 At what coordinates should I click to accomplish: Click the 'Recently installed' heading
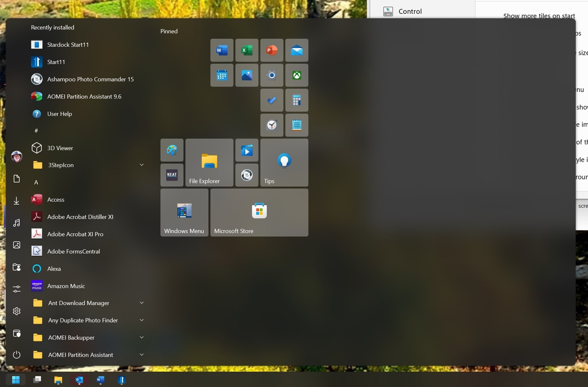(53, 27)
